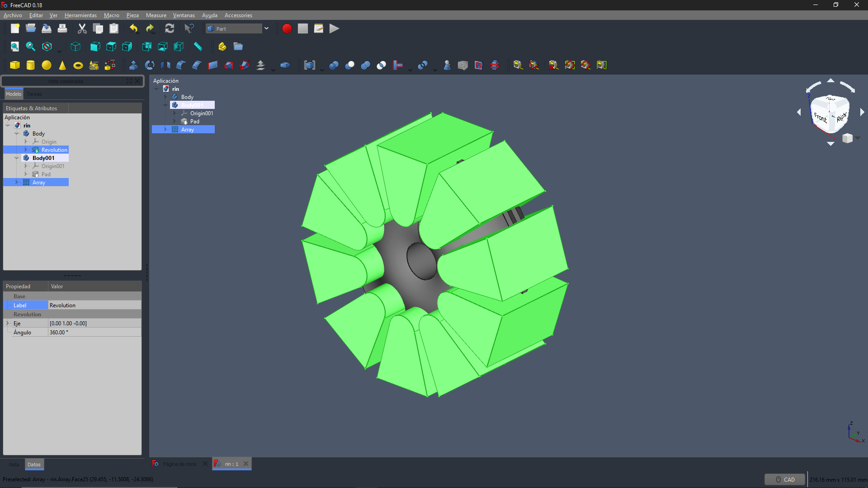Click the Cross-sections tool icon
Viewport: 868px width, 488px height.
(495, 65)
